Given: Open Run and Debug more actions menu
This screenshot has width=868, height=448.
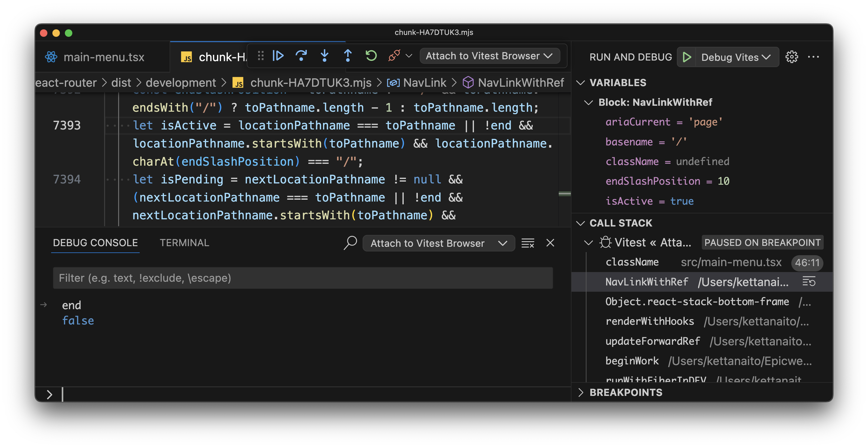Looking at the screenshot, I should [813, 57].
